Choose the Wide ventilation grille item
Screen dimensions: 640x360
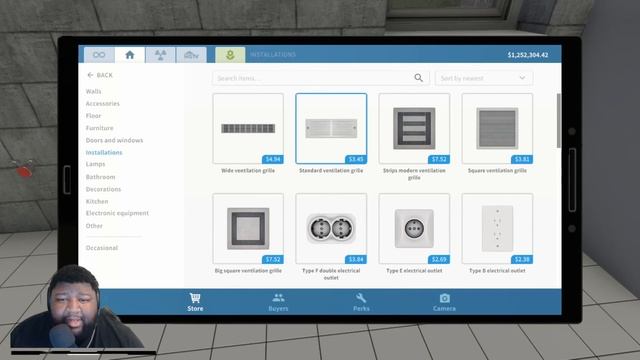click(248, 129)
